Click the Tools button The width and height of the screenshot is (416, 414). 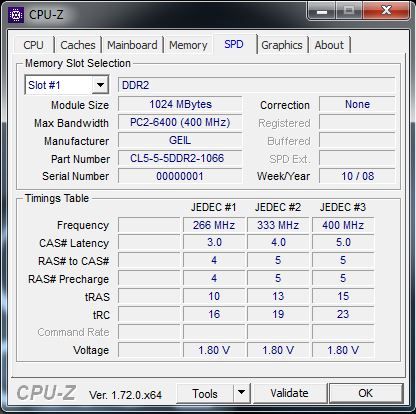tap(205, 394)
